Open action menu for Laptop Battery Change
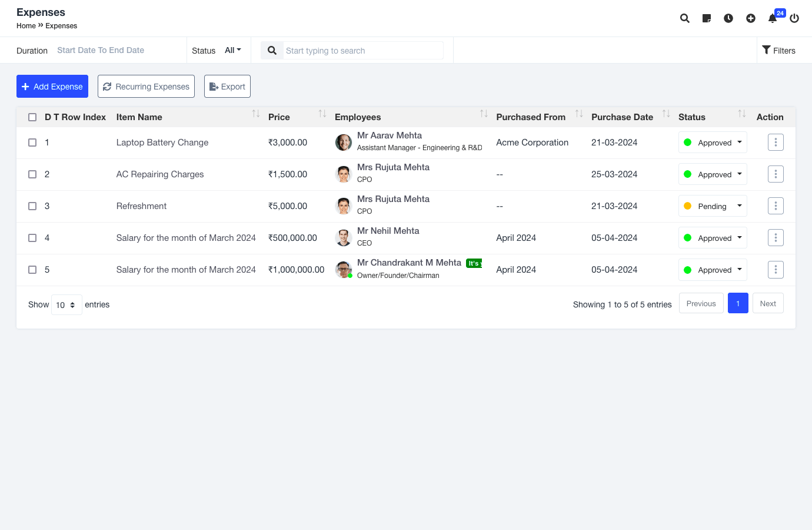 [x=776, y=143]
